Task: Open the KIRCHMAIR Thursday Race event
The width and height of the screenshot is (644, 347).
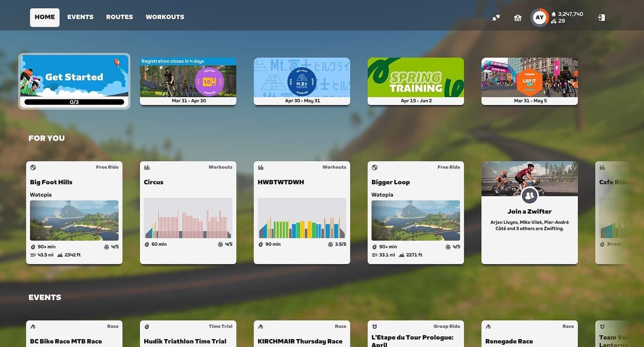Action: pyautogui.click(x=302, y=334)
